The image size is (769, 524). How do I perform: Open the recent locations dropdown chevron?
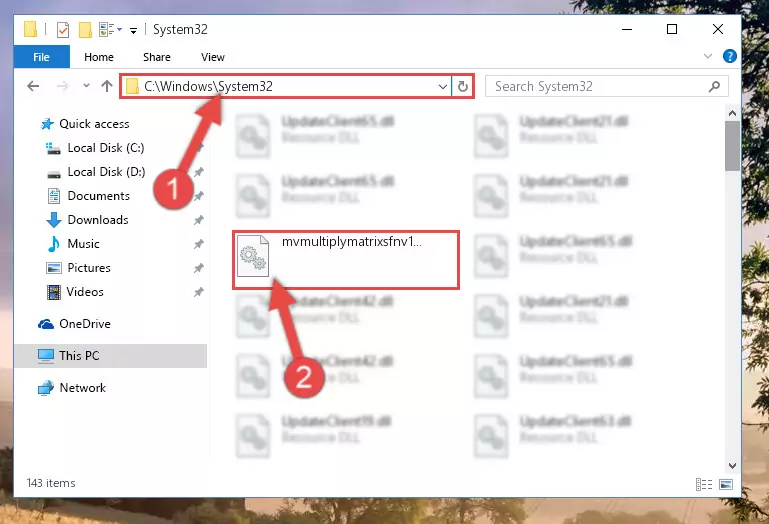point(86,85)
